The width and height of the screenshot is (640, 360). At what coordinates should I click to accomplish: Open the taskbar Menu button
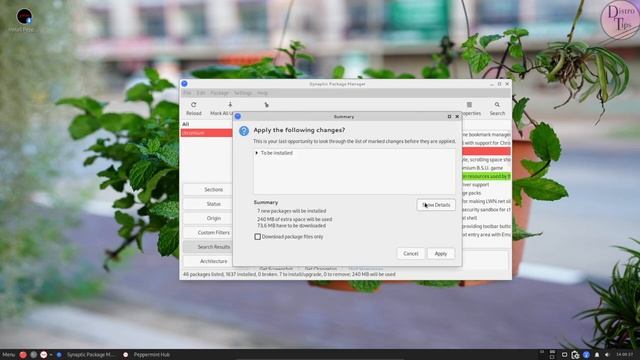pos(8,355)
